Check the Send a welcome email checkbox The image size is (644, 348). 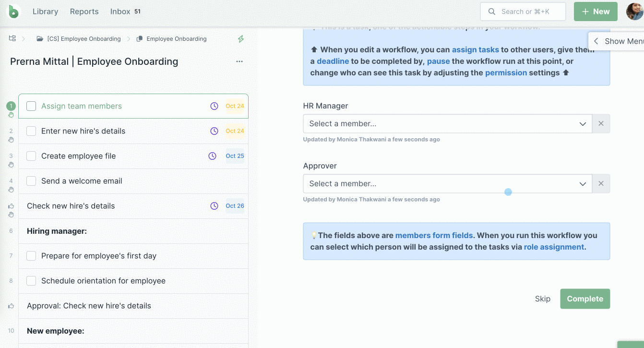coord(31,181)
